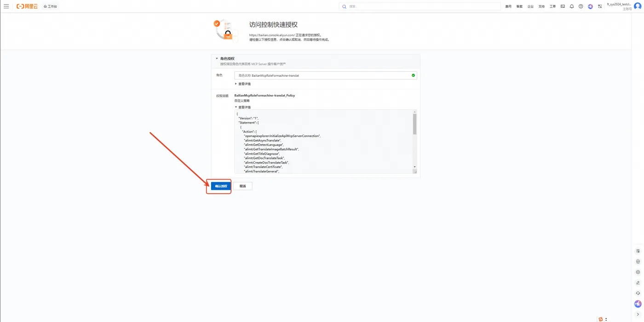644x322 pixels.
Task: Focus the top search box
Action: click(x=420, y=6)
